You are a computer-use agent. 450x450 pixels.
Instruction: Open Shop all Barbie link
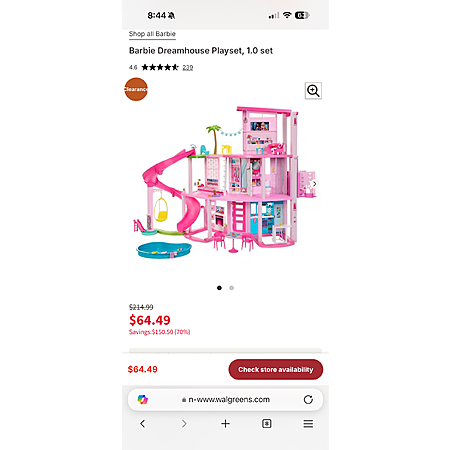pyautogui.click(x=152, y=34)
